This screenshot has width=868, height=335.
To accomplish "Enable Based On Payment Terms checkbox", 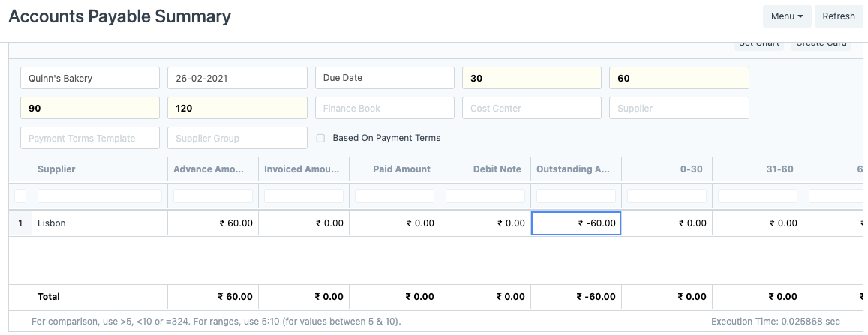I will pos(320,138).
